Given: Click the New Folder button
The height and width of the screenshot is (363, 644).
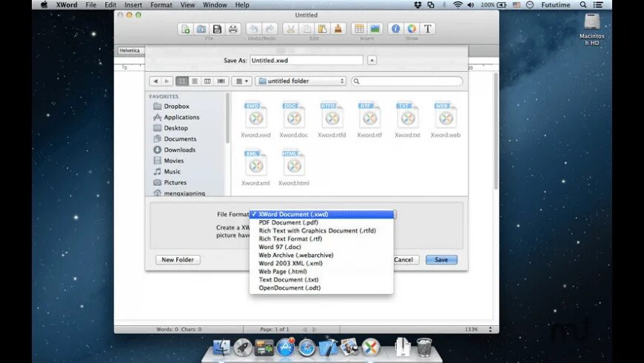Looking at the screenshot, I should click(178, 260).
